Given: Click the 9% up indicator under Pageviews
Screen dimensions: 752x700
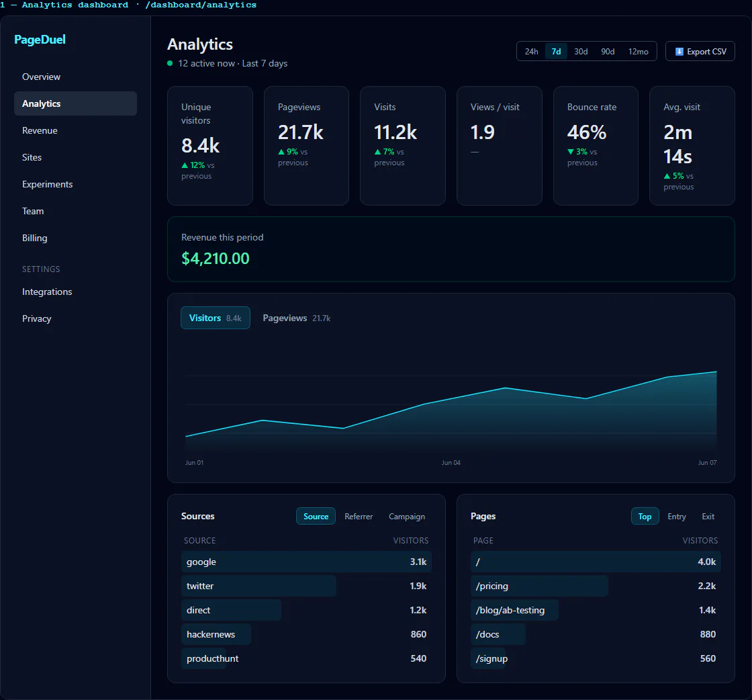Looking at the screenshot, I should tap(288, 152).
